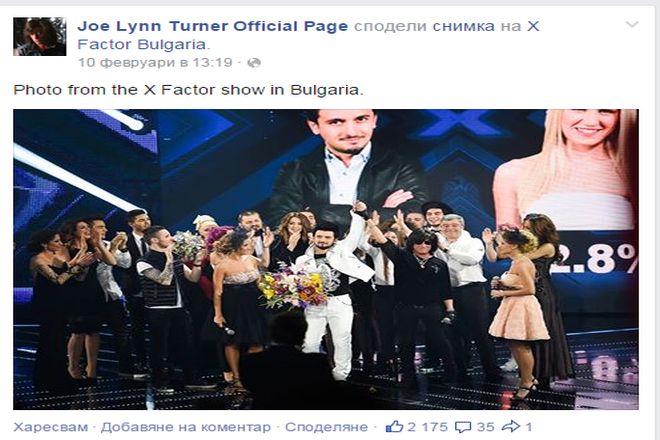Open the shared X Factor stage photo

coord(326,259)
